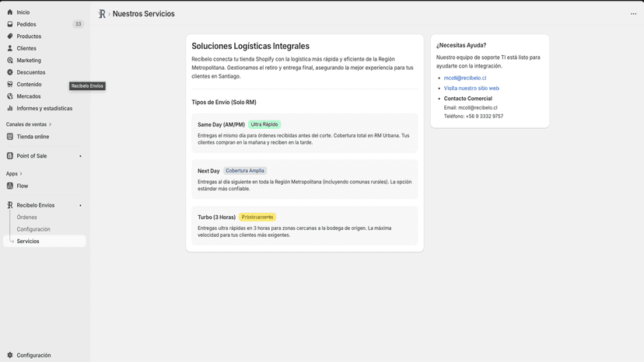Click the Contenido icon in the sidebar
Viewport: 644px width, 362px height.
pos(10,84)
